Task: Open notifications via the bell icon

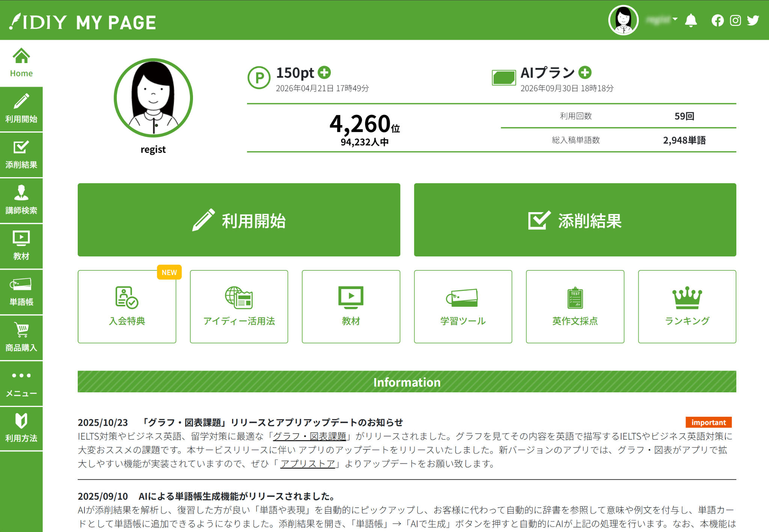Action: pos(691,21)
